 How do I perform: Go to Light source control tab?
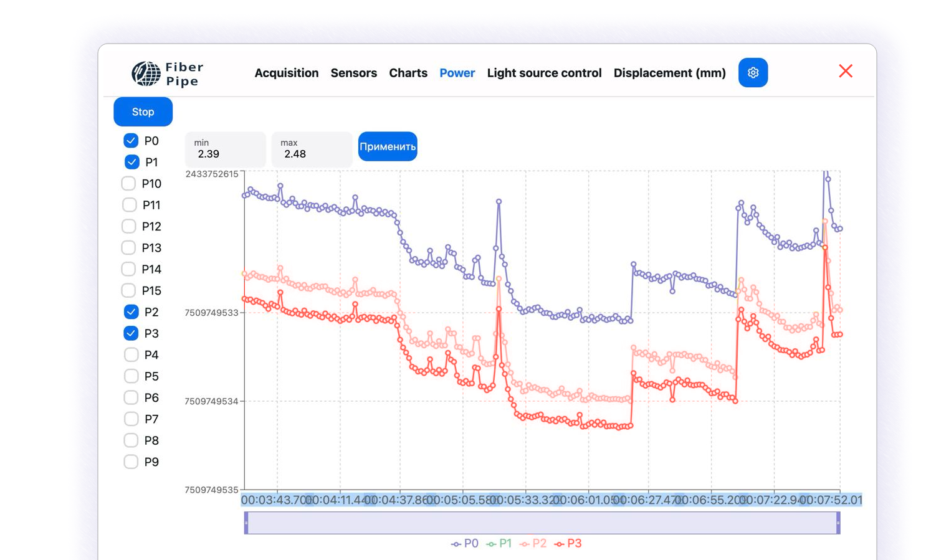click(544, 73)
